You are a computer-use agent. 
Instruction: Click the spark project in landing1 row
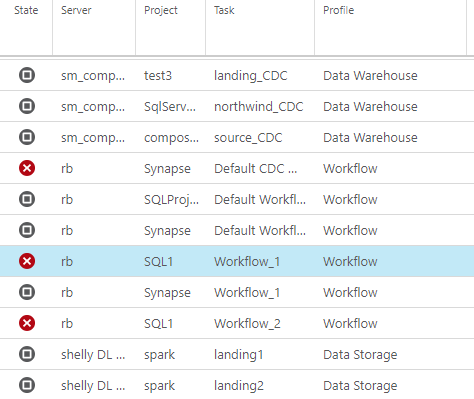pyautogui.click(x=159, y=355)
